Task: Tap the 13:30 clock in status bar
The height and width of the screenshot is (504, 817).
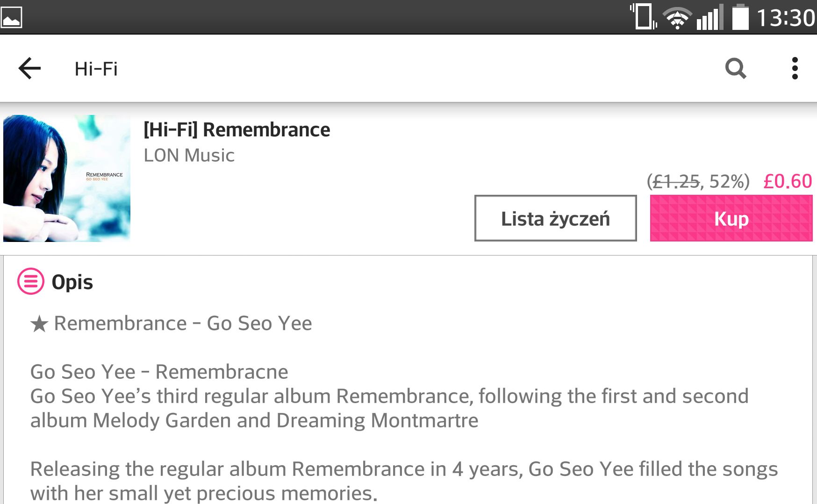Action: [x=785, y=18]
